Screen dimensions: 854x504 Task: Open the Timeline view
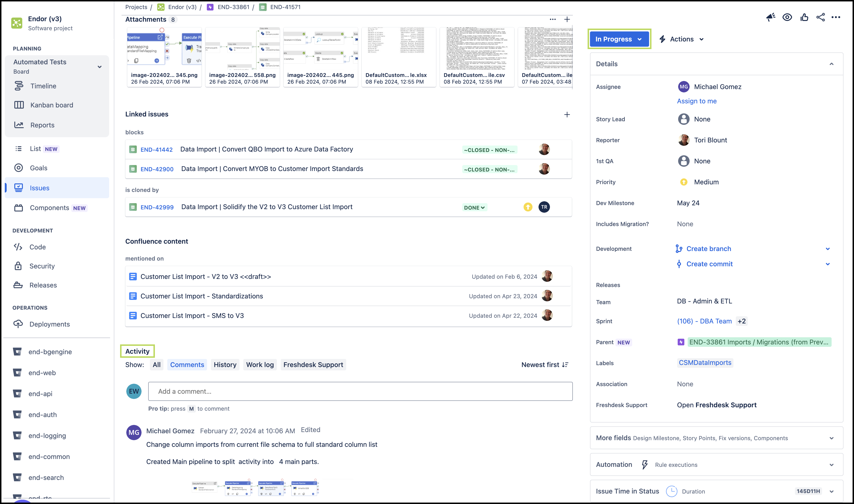pos(43,86)
